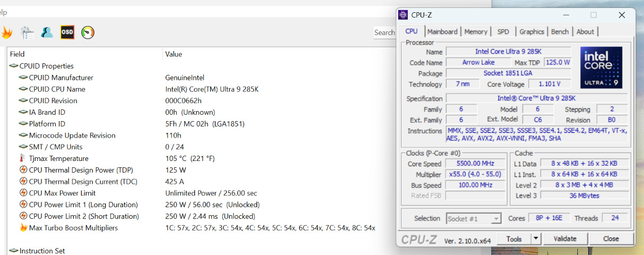
Task: Open the SPD tab in CPU-Z
Action: 503,32
